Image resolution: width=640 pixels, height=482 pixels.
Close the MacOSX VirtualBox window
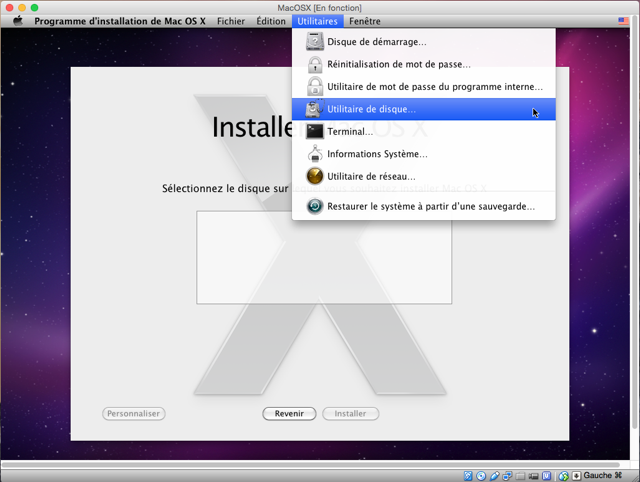pyautogui.click(x=9, y=7)
